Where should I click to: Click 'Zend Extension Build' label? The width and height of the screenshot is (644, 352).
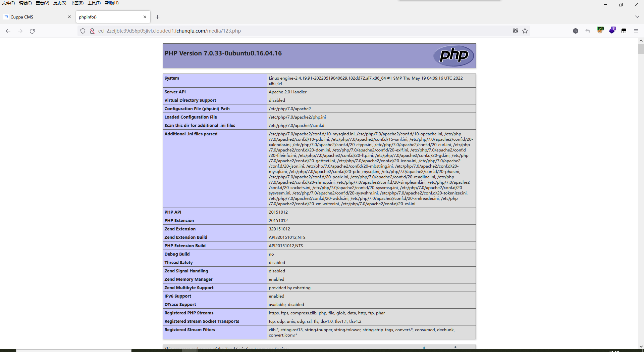tap(186, 237)
